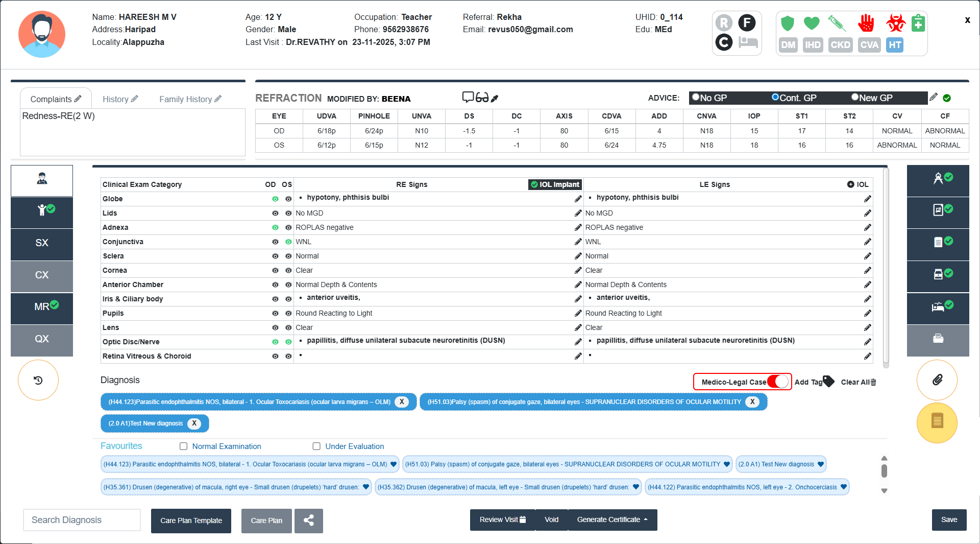
Task: Check the Normal Examination checkbox
Action: tap(184, 446)
